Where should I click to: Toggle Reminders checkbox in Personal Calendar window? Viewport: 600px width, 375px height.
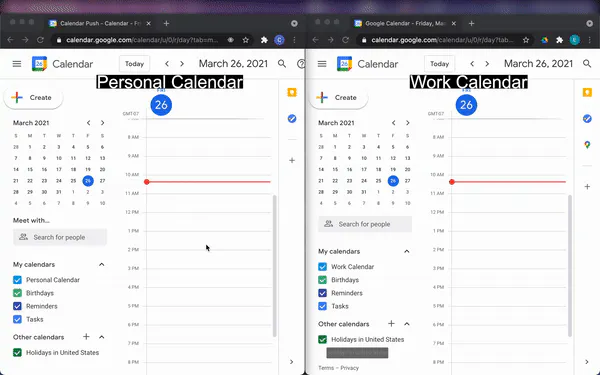tap(17, 306)
